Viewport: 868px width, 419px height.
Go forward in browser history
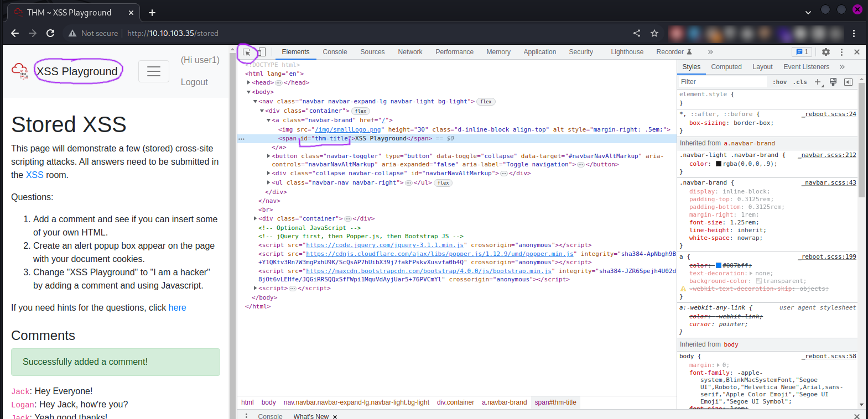point(33,33)
